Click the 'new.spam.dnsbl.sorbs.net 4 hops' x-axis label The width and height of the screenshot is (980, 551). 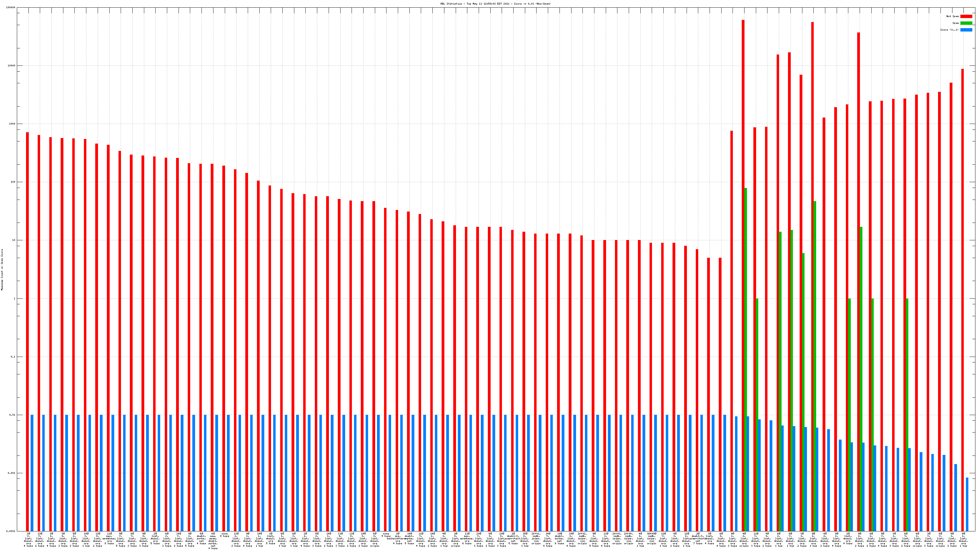click(x=213, y=541)
